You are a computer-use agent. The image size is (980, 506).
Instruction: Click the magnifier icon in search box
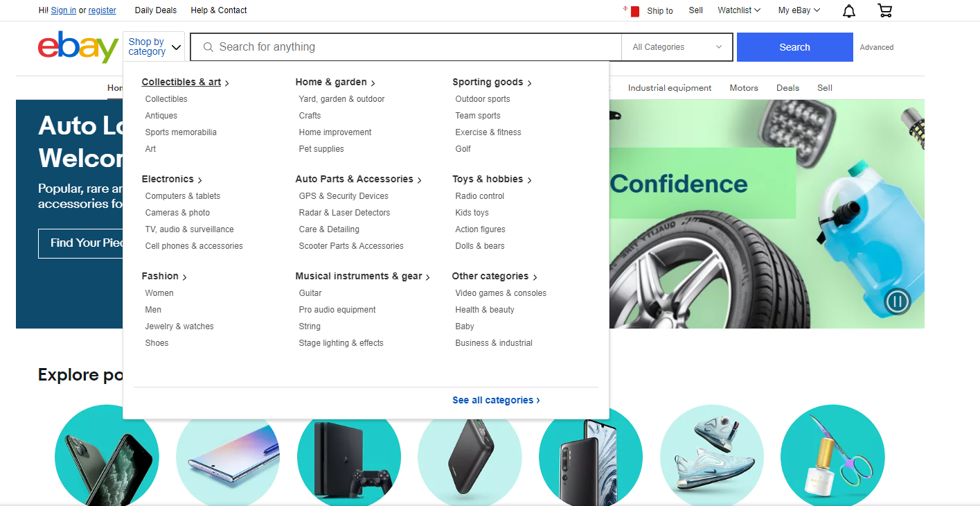[x=208, y=47]
